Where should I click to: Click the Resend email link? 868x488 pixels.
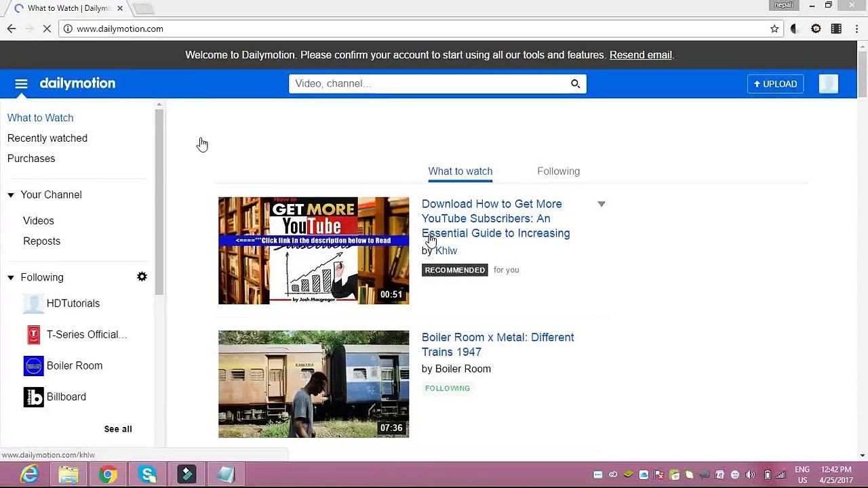click(641, 55)
